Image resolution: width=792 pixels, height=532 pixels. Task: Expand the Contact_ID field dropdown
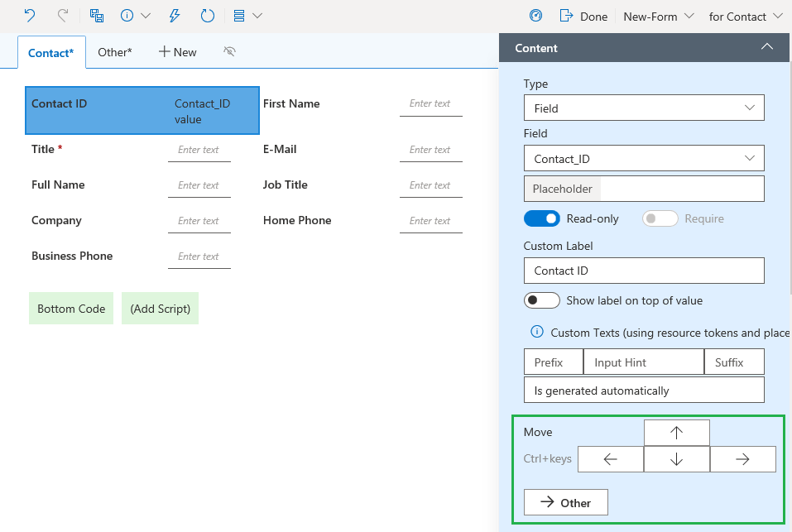pyautogui.click(x=643, y=158)
